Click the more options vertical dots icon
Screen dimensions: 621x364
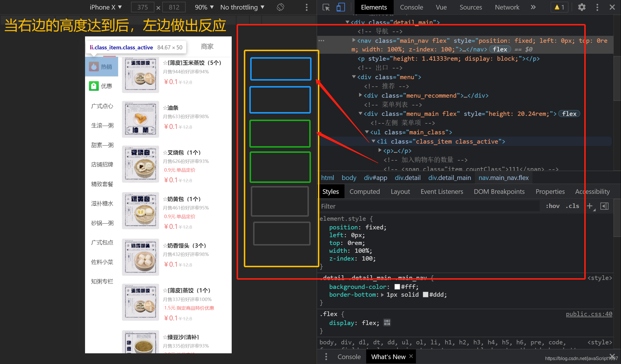click(598, 8)
